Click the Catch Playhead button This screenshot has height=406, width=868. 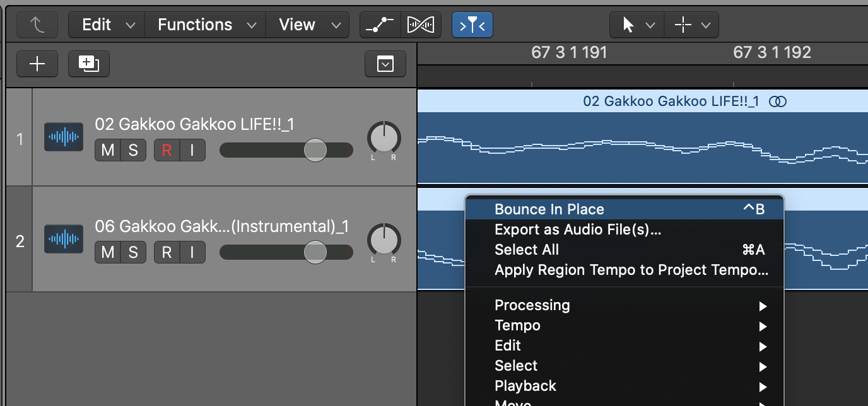[472, 25]
